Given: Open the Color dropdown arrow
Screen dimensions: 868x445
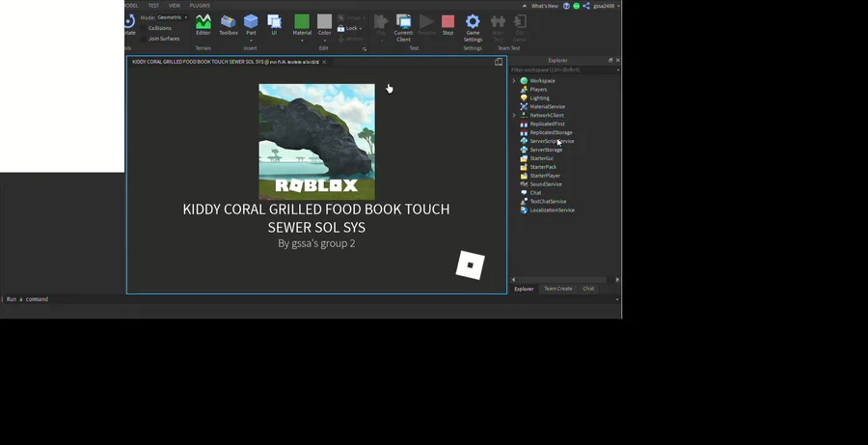Looking at the screenshot, I should (324, 40).
